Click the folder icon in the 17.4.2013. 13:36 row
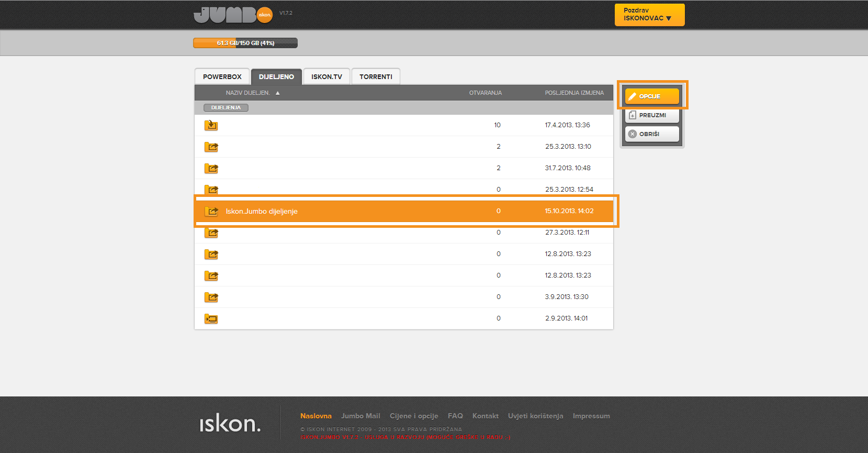 (211, 125)
